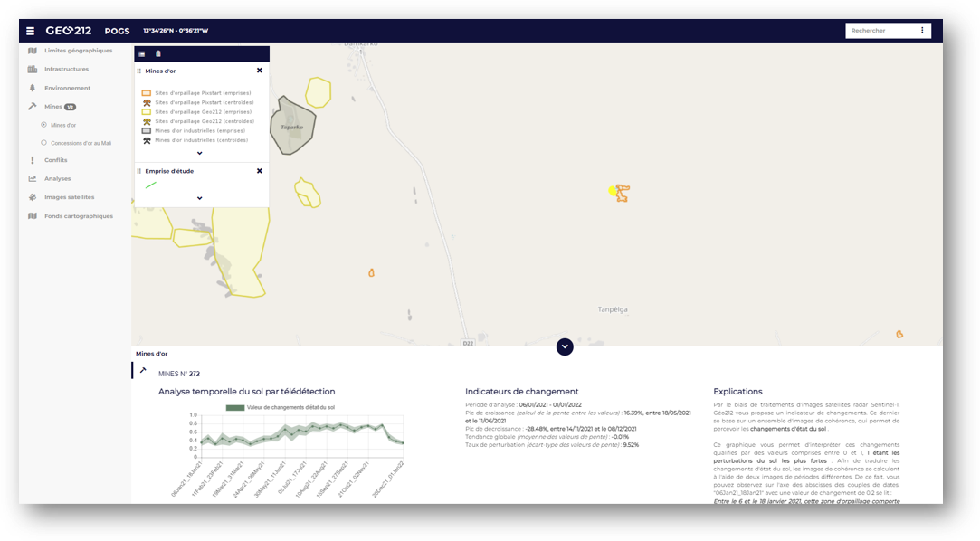This screenshot has width=980, height=541.
Task: Click the yellow mining site marker on map
Action: click(x=613, y=191)
